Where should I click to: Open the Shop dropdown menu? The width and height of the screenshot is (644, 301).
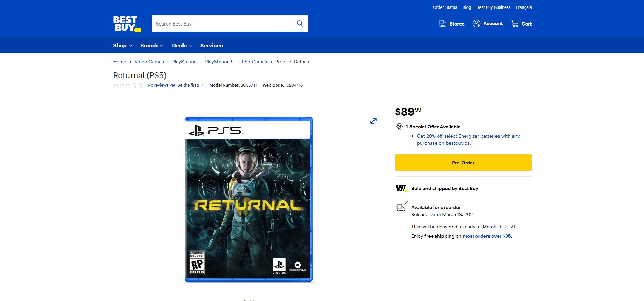pyautogui.click(x=122, y=46)
